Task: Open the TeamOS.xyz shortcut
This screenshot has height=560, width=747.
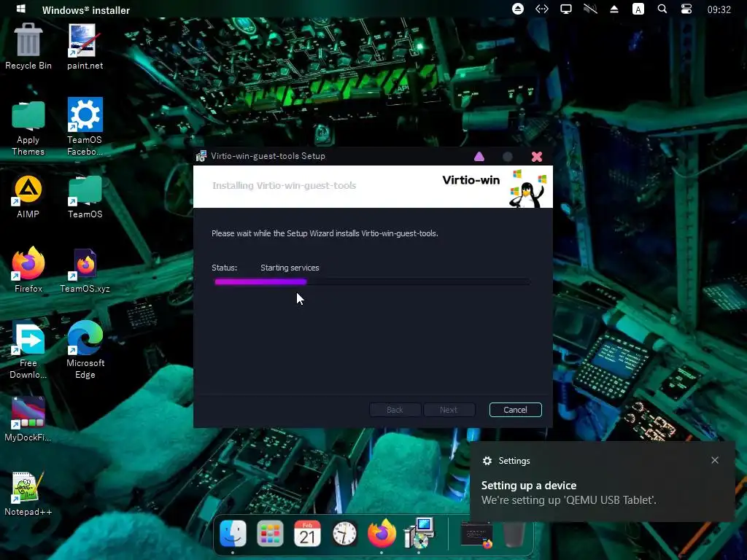Action: [x=85, y=270]
